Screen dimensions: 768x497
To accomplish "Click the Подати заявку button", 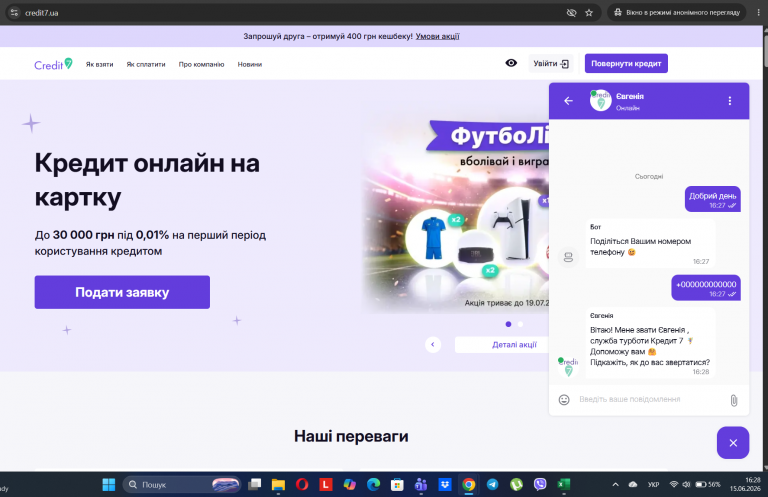I will [x=122, y=292].
